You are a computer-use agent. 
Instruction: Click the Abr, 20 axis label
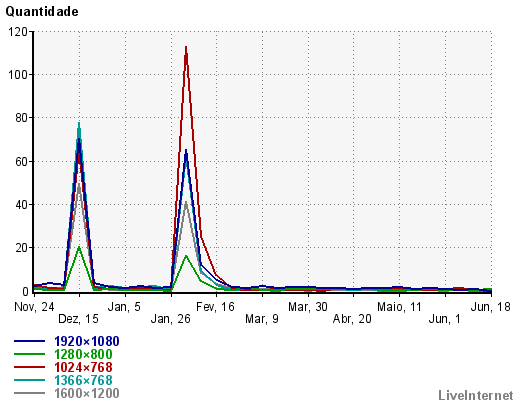pyautogui.click(x=352, y=319)
